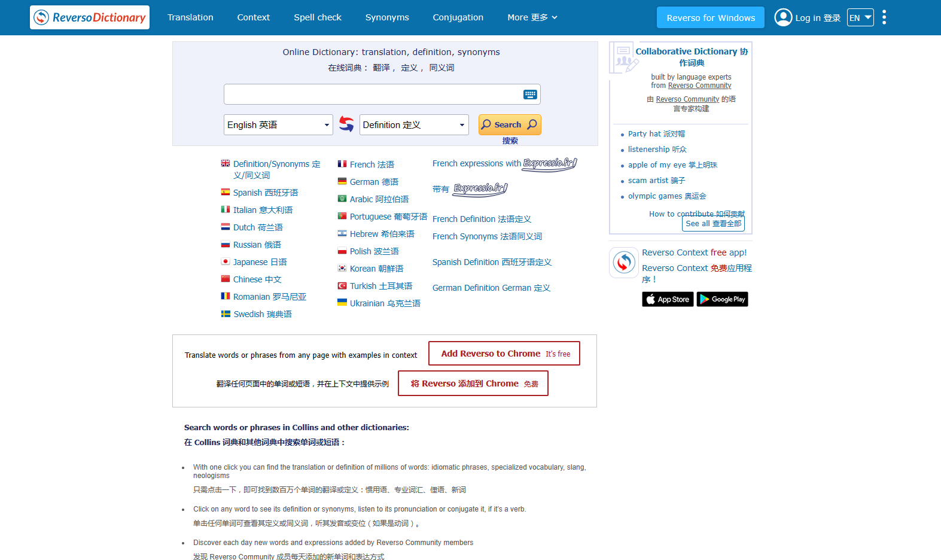The width and height of the screenshot is (941, 560).
Task: Open the Context nav item
Action: click(x=254, y=17)
